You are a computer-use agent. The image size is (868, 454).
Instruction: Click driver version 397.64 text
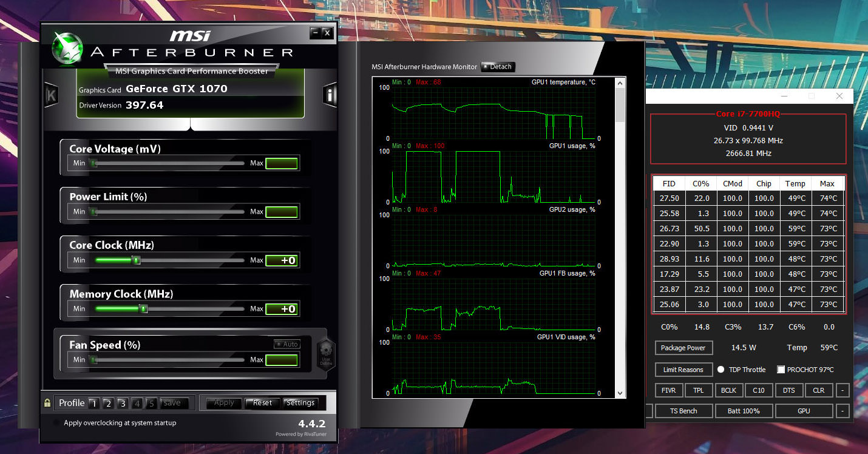144,105
